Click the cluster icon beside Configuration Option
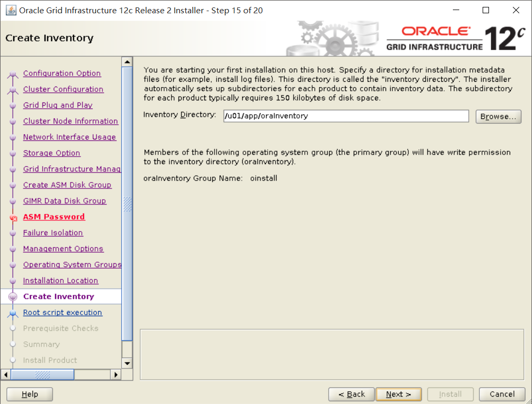532x404 pixels. click(x=13, y=73)
